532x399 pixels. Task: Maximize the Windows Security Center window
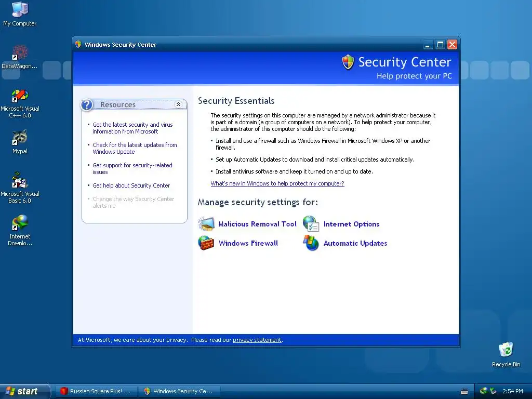[440, 45]
